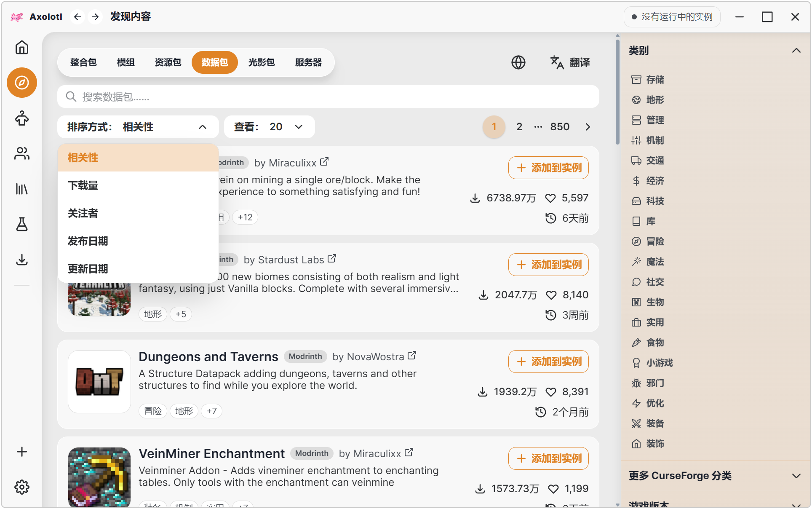The height and width of the screenshot is (509, 812).
Task: Click the plus icon to create instance
Action: pos(22,452)
